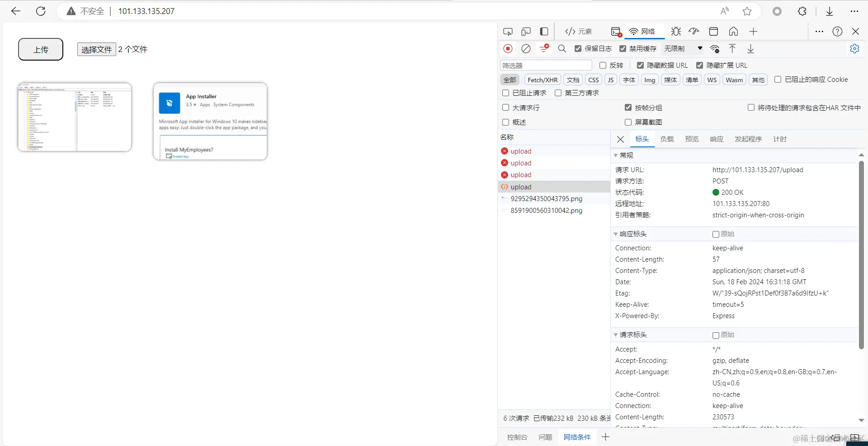The width and height of the screenshot is (868, 446).
Task: Clear the network log icon
Action: 526,48
